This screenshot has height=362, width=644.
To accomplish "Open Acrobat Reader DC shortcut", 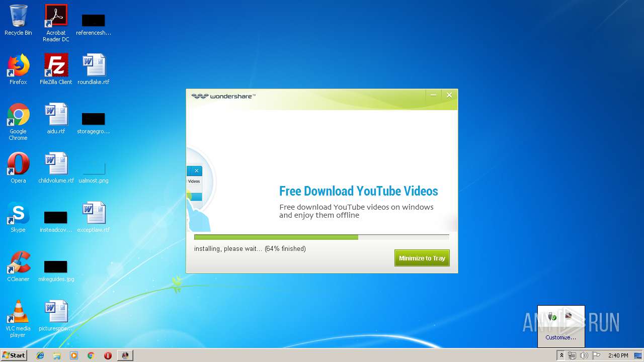I will click(x=56, y=23).
